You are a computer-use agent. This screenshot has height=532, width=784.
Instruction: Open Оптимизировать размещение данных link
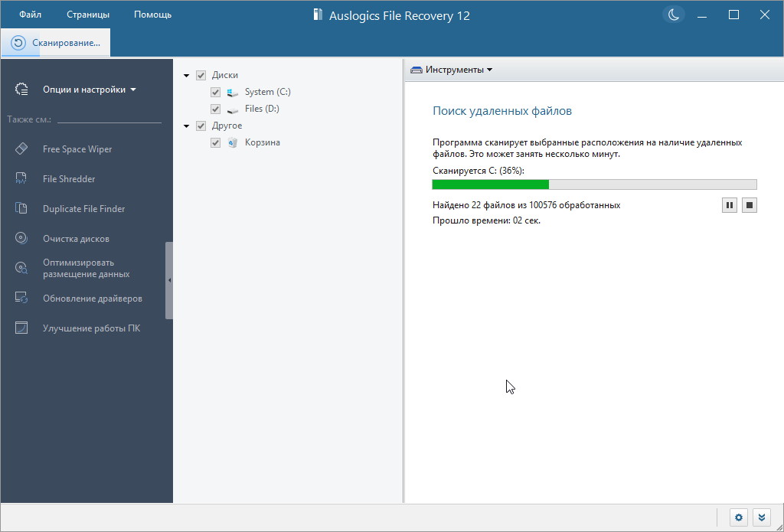[x=86, y=269]
